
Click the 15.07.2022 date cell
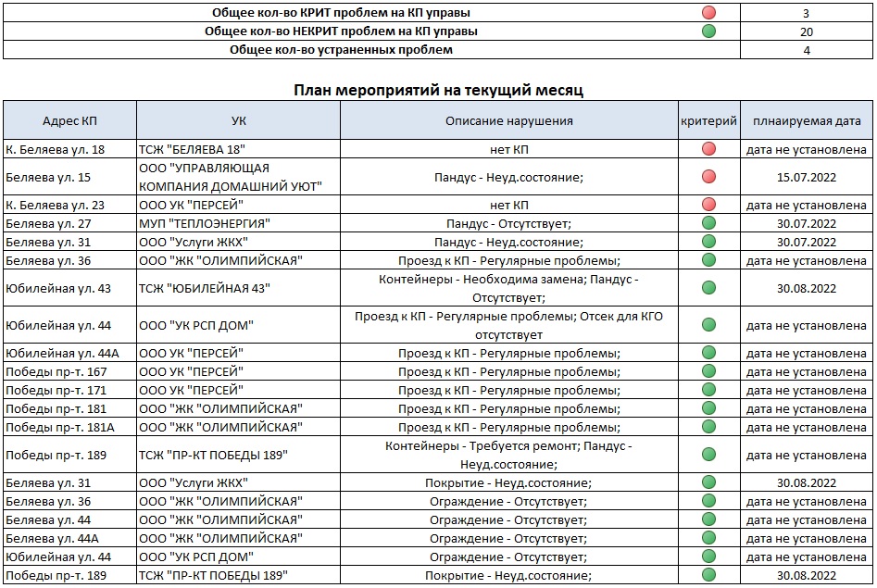point(807,177)
